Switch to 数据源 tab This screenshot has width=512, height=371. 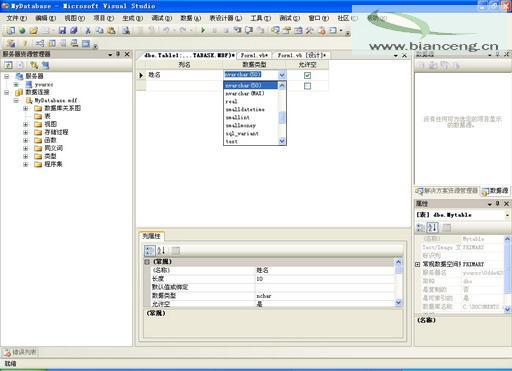(x=495, y=191)
